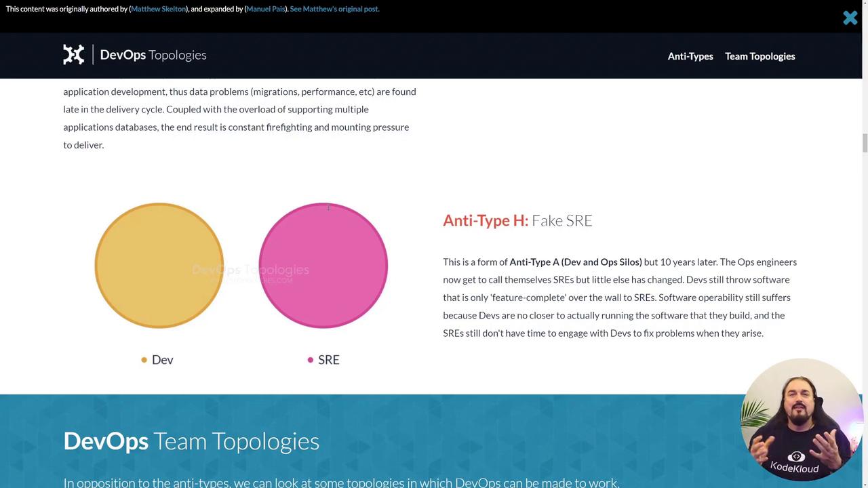
Task: Click bold text "Anti-Type A (Dev and Ops Silos)"
Action: pos(576,262)
